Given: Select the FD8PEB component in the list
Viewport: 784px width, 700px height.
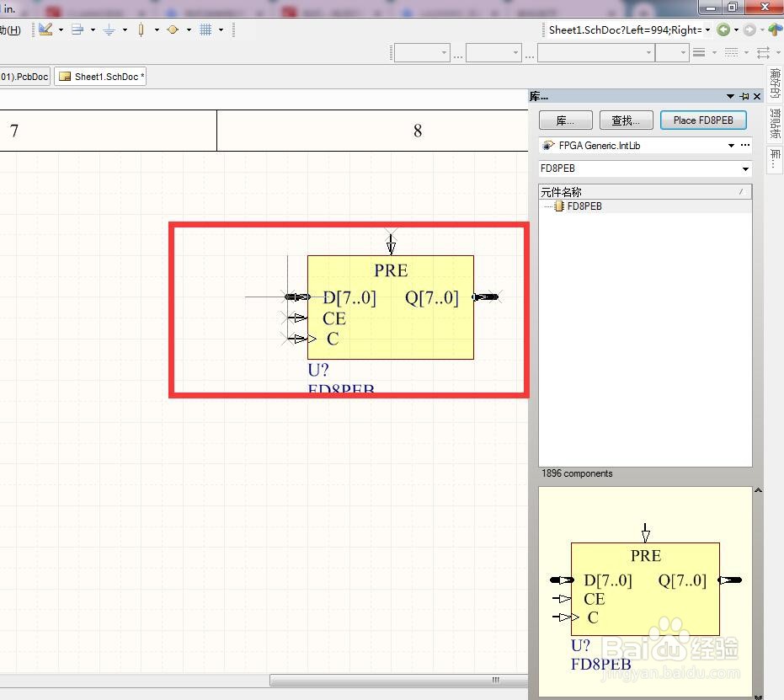Looking at the screenshot, I should (x=584, y=206).
